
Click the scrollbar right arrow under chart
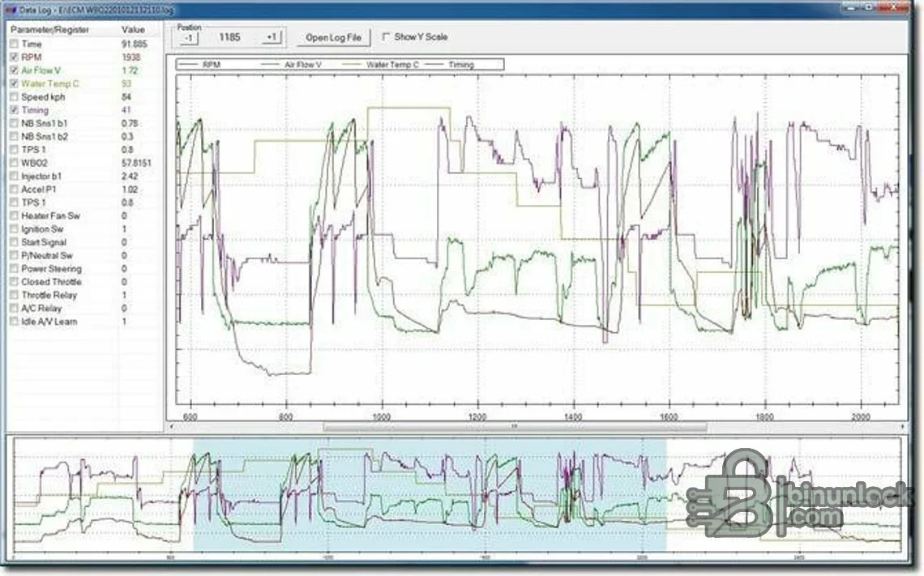[x=902, y=426]
